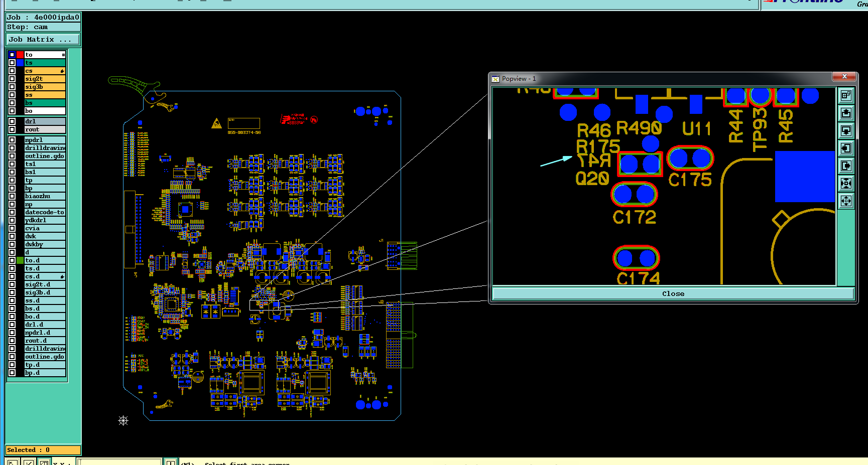Open the Job Matrix button
The width and height of the screenshot is (868, 465).
click(x=43, y=39)
